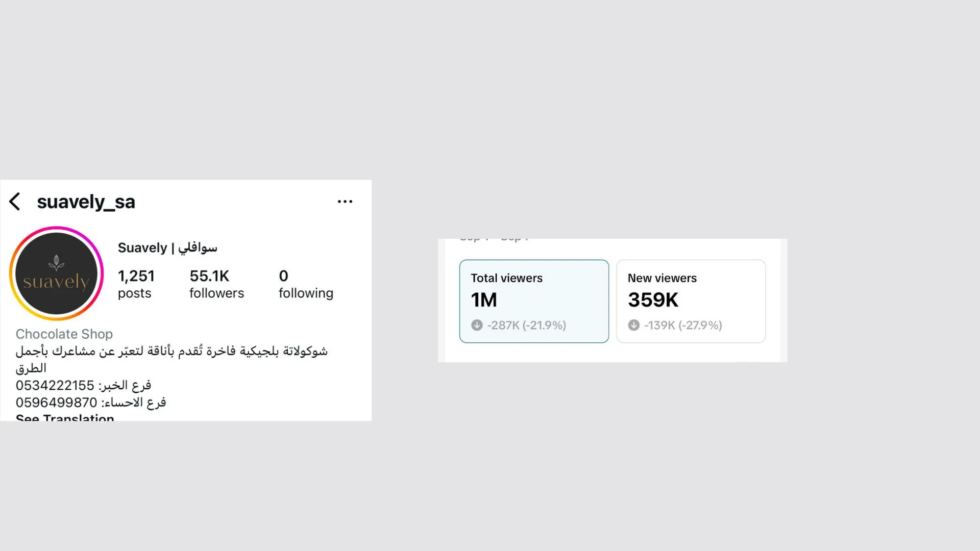Click the Chocolate Shop category label
This screenshot has height=551, width=980.
pos(64,334)
